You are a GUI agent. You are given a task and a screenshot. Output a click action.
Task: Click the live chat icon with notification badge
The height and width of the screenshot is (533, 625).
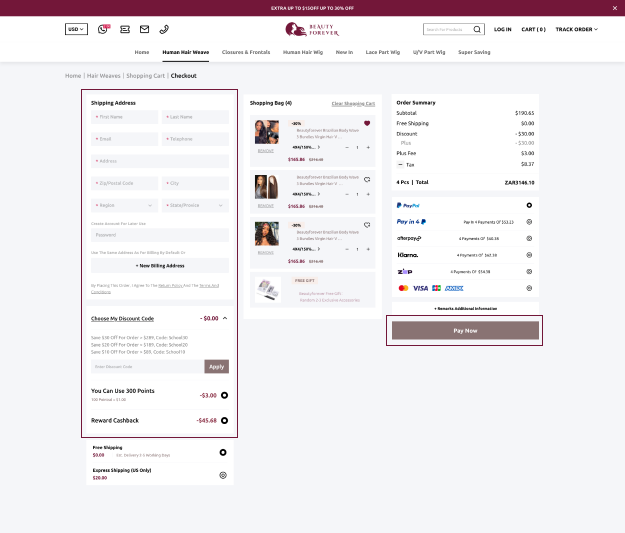pos(103,30)
